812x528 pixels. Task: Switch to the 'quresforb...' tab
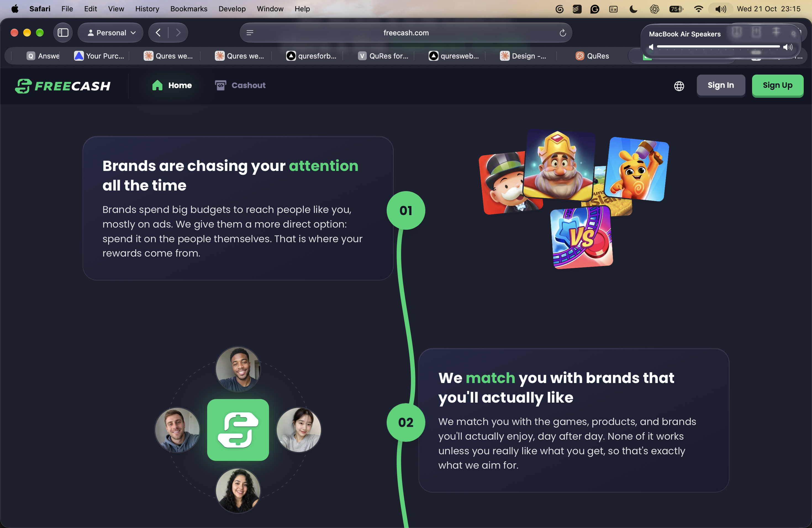[x=311, y=56]
